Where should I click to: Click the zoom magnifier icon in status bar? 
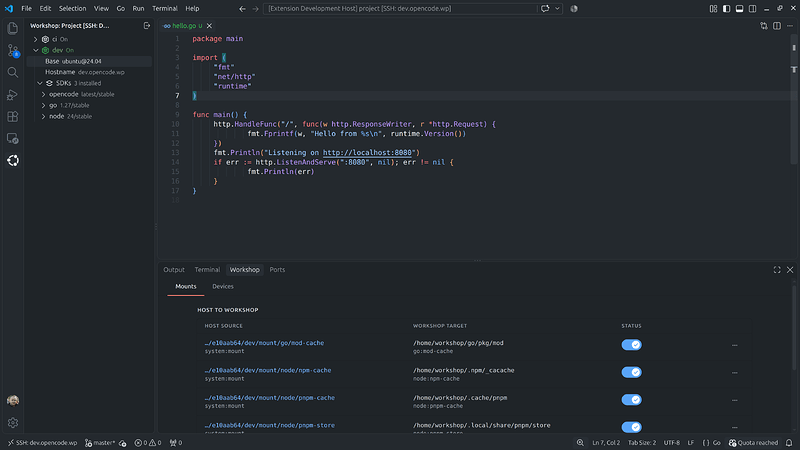[x=580, y=443]
